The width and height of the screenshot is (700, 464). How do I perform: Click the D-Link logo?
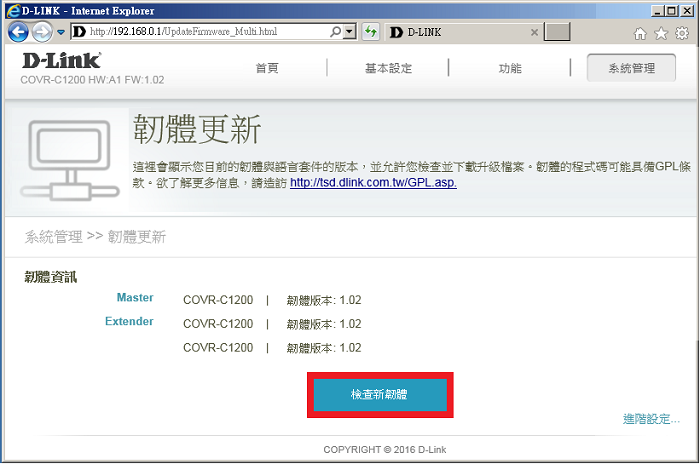(x=61, y=62)
